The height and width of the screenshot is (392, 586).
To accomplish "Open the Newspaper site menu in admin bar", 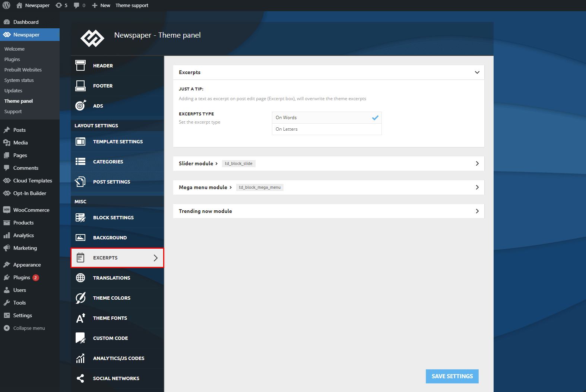I will (x=33, y=5).
